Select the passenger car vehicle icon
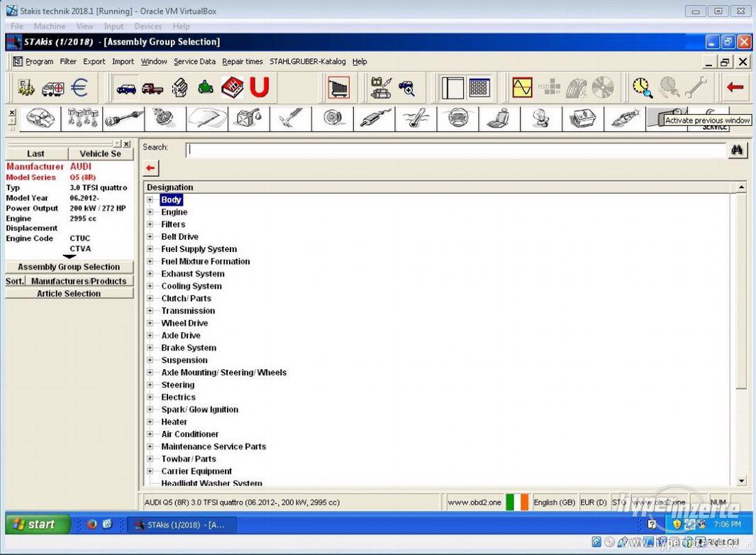This screenshot has width=756, height=555. click(127, 88)
